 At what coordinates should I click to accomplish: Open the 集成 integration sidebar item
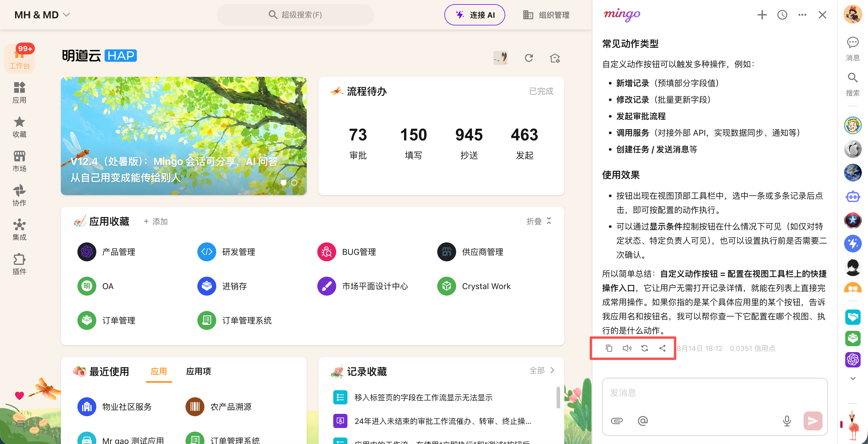[x=19, y=230]
